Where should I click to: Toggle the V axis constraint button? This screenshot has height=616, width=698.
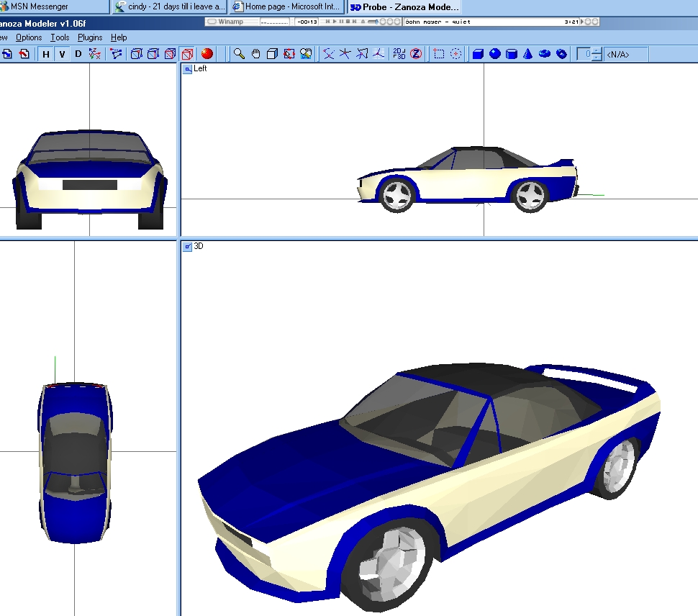click(63, 55)
